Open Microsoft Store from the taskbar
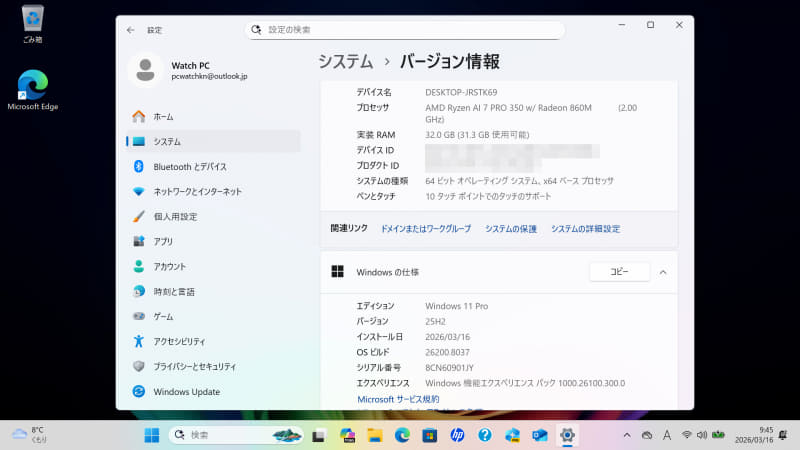The height and width of the screenshot is (450, 800). point(430,435)
